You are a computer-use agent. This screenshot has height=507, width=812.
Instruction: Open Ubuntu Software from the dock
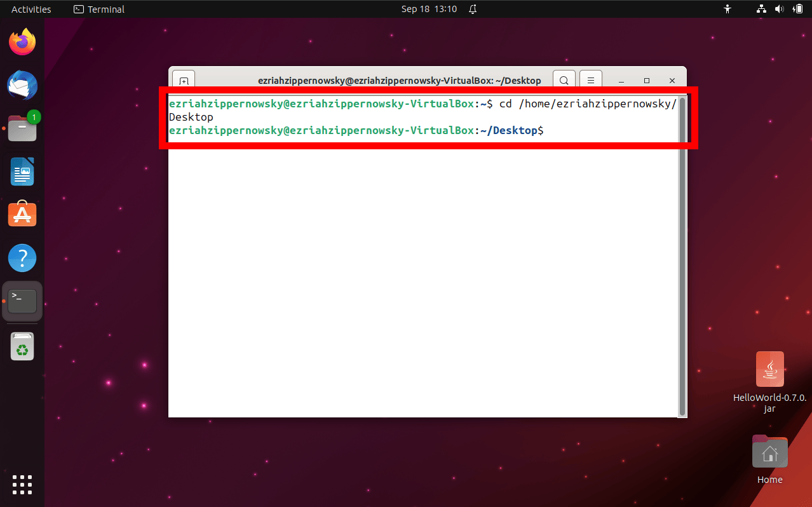[x=22, y=214]
